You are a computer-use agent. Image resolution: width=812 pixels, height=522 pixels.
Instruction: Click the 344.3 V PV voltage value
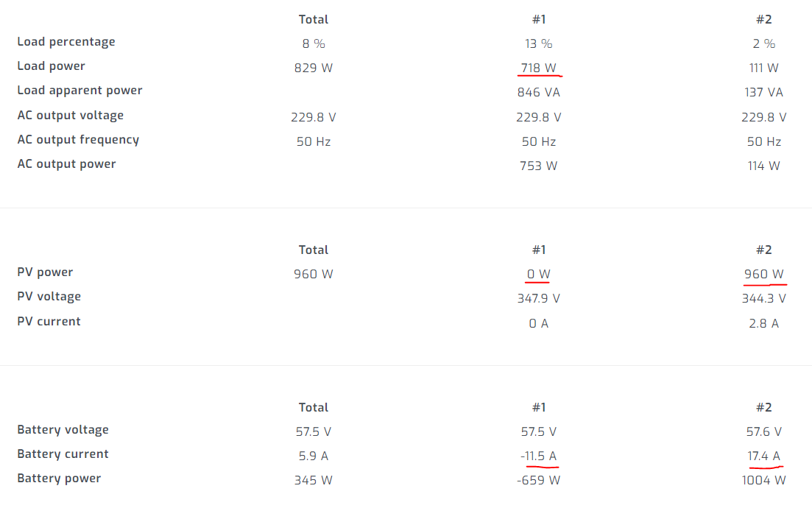coord(763,298)
